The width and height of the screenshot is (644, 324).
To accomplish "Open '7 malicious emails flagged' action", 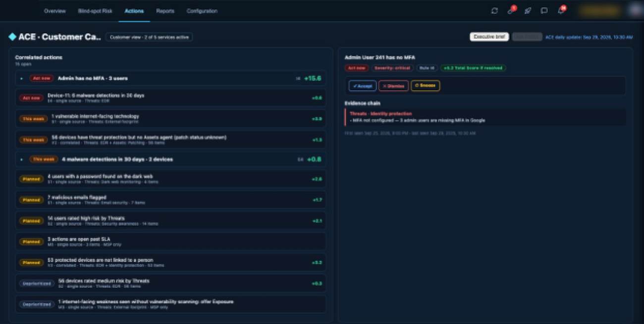I will [170, 200].
